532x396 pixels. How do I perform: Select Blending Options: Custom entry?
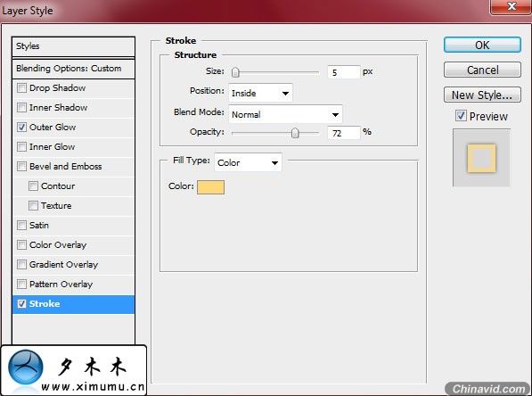tap(73, 69)
